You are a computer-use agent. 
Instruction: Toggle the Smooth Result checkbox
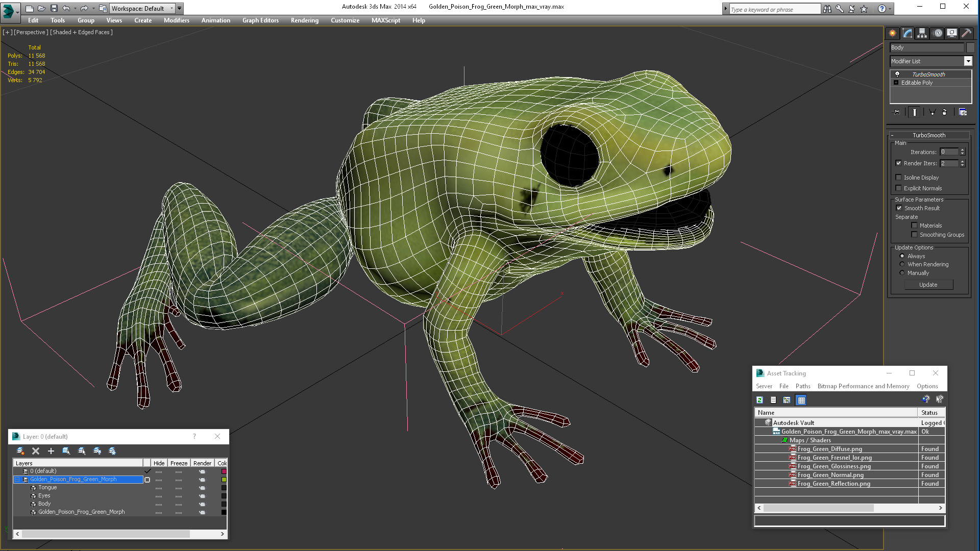coord(899,208)
